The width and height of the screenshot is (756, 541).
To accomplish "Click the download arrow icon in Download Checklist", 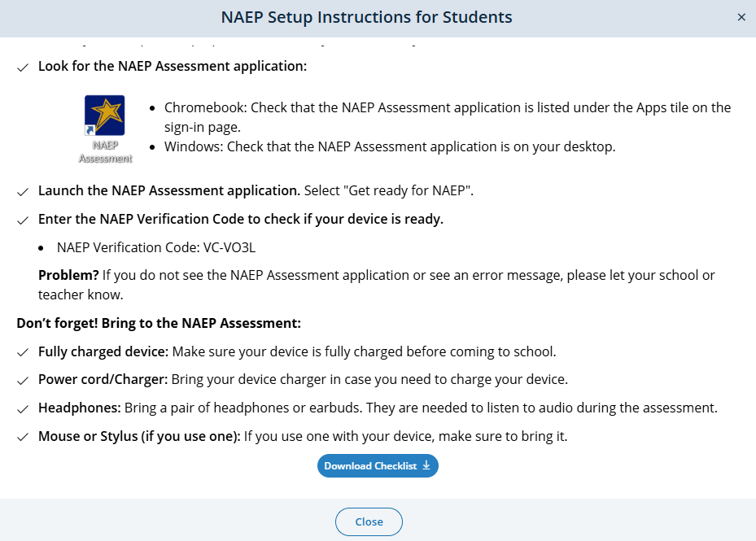I will click(x=426, y=465).
